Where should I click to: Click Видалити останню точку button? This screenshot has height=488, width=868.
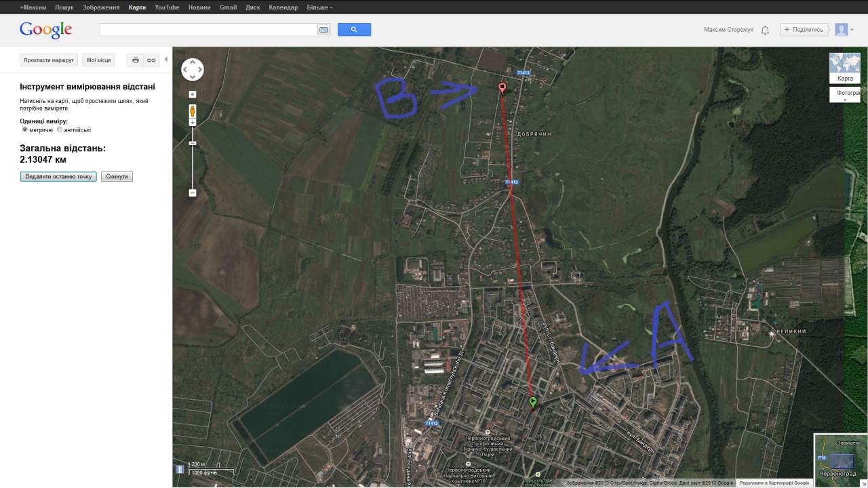58,176
